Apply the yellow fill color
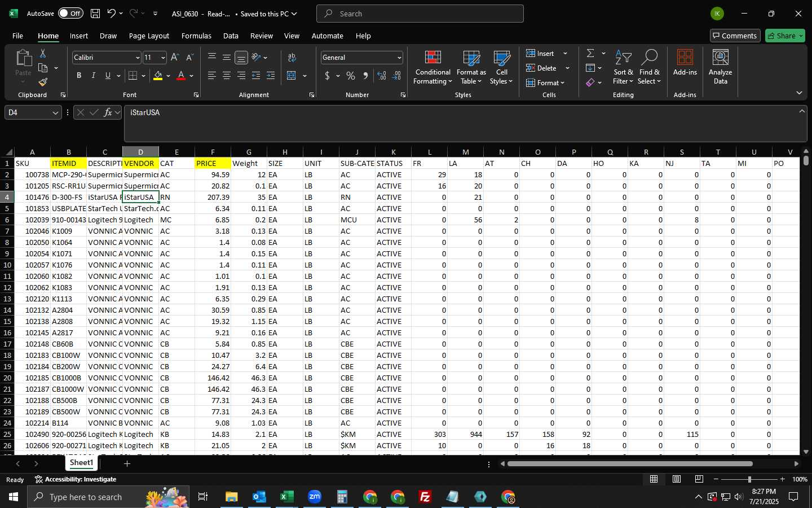This screenshot has width=812, height=508. point(158,76)
